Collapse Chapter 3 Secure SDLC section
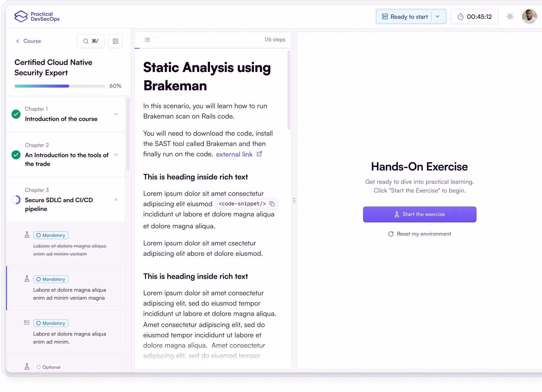 [x=116, y=200]
